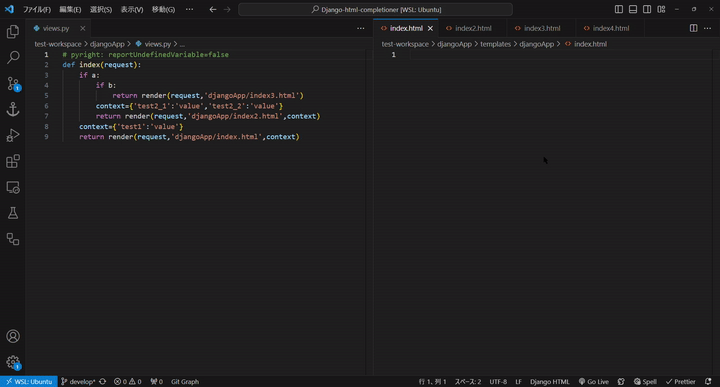Open the Explorer view in activity bar
This screenshot has height=387, width=720.
pyautogui.click(x=13, y=32)
